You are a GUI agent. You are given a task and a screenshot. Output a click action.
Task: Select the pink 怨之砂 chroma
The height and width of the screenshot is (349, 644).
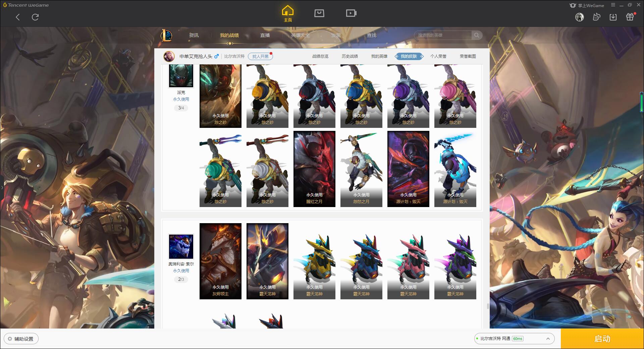click(455, 96)
